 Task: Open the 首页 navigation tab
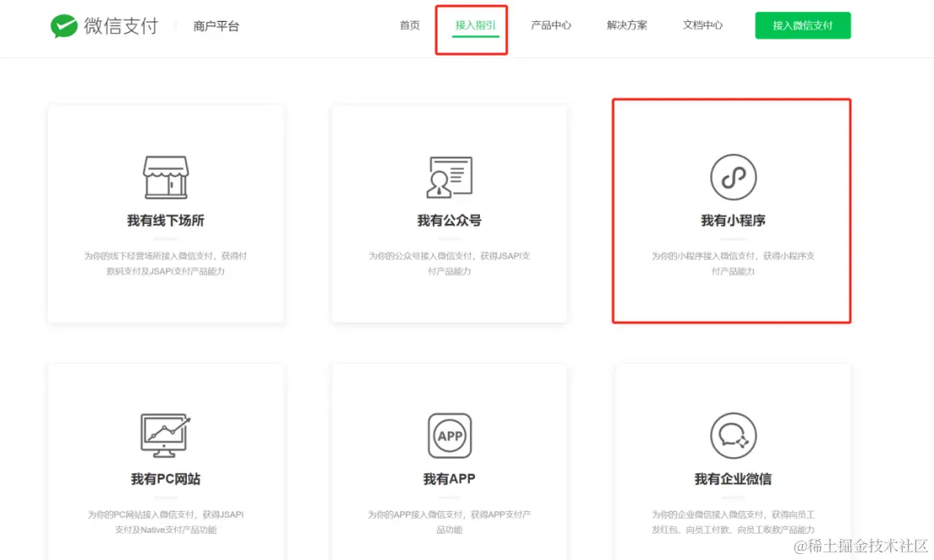point(409,25)
